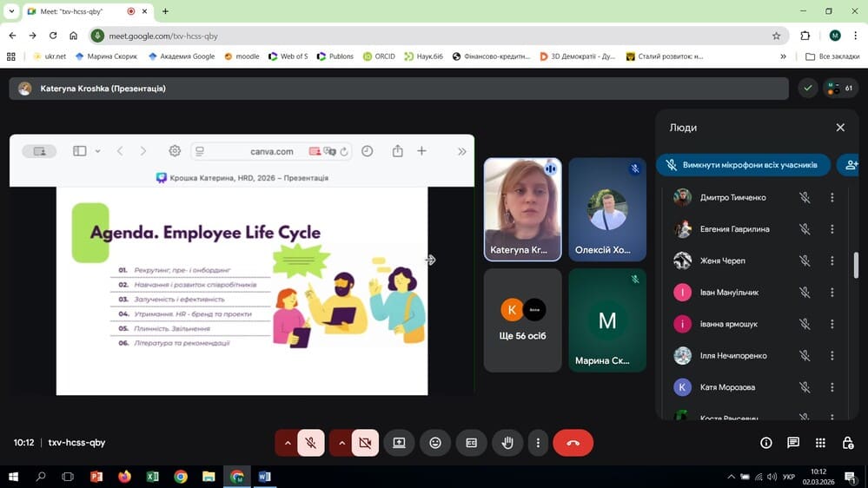The image size is (868, 488).
Task: Click 'Вимкнути мікрофони всіх учасників' button
Action: point(742,165)
